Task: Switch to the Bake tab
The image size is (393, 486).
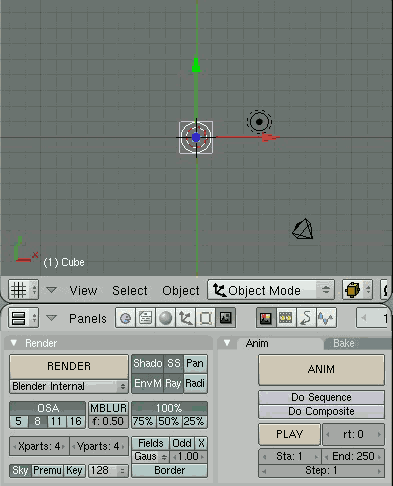Action: click(x=344, y=343)
